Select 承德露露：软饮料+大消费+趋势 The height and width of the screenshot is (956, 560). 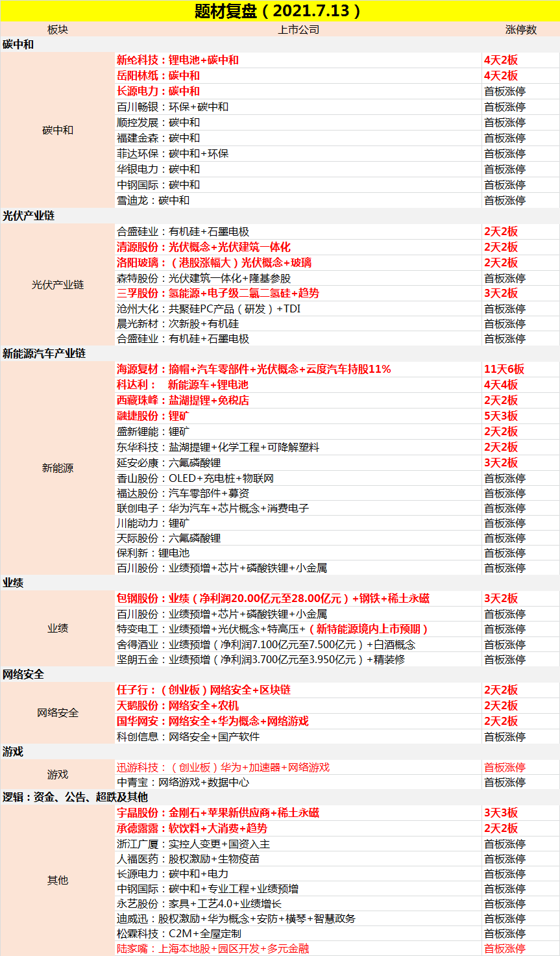192,828
